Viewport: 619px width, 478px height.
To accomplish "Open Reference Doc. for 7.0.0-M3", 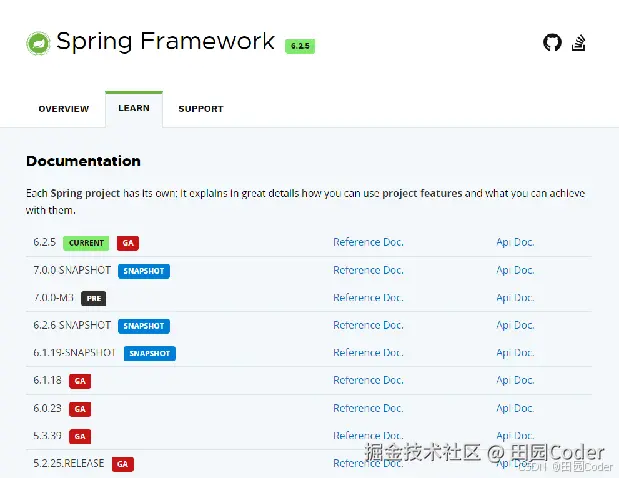I will 368,298.
